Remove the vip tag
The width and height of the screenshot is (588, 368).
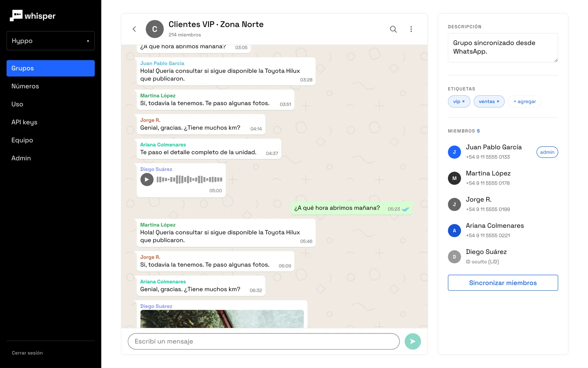(463, 102)
